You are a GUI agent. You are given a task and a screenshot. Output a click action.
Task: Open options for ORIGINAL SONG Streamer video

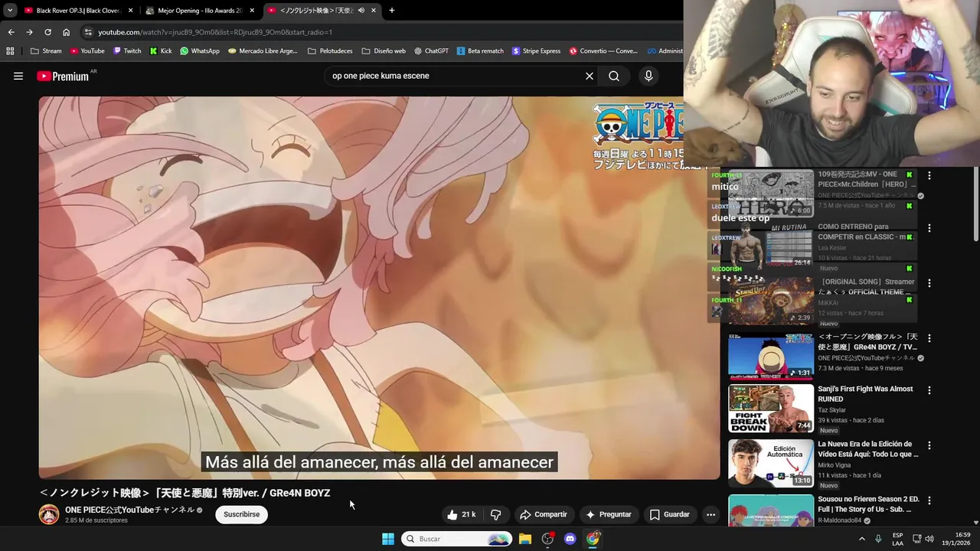tap(929, 283)
